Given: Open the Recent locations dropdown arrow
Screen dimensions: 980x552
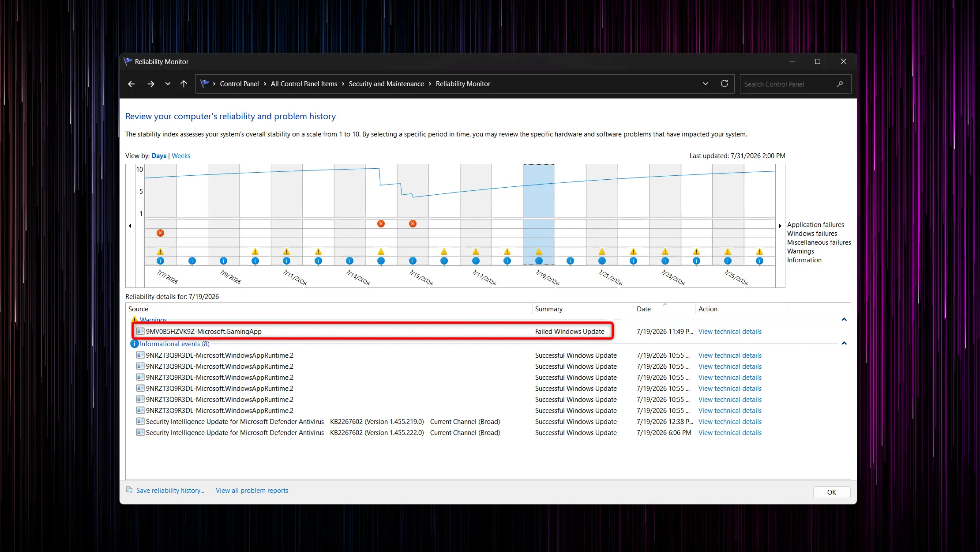Looking at the screenshot, I should pos(168,84).
